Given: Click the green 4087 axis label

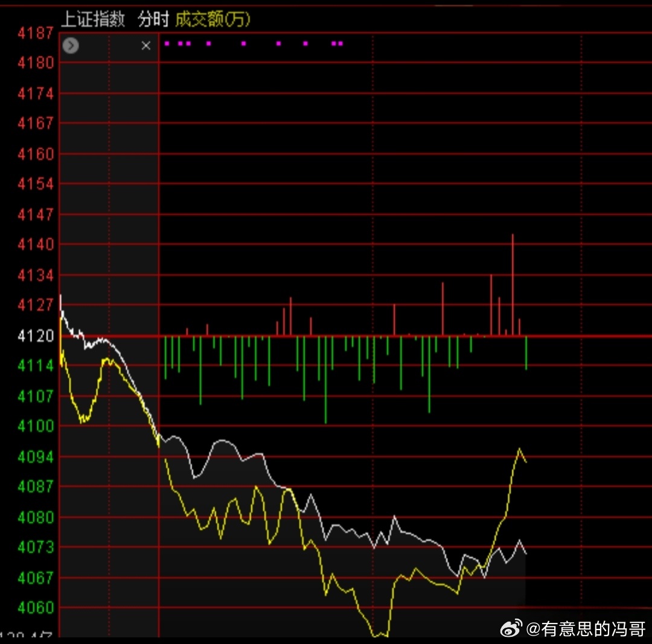Looking at the screenshot, I should (36, 487).
